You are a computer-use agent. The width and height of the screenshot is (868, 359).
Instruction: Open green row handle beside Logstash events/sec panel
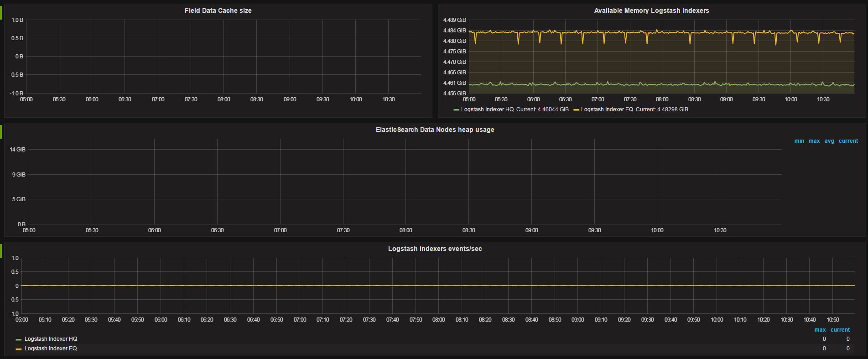point(1,250)
